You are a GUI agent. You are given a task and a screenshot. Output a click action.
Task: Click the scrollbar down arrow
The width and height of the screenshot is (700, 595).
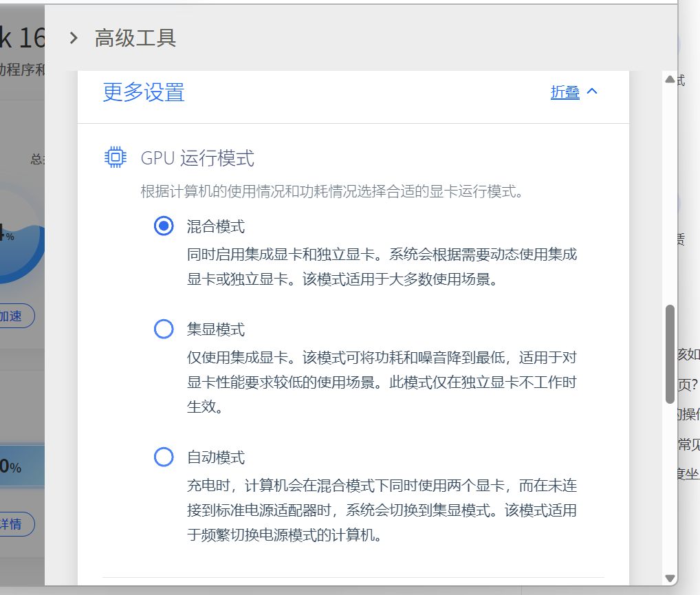pyautogui.click(x=670, y=578)
